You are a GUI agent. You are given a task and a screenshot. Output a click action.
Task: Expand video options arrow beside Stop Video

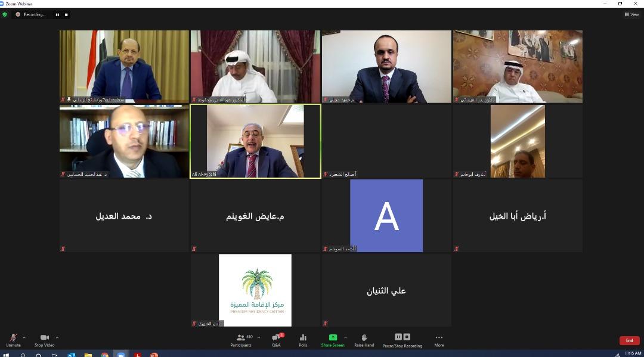click(x=57, y=338)
